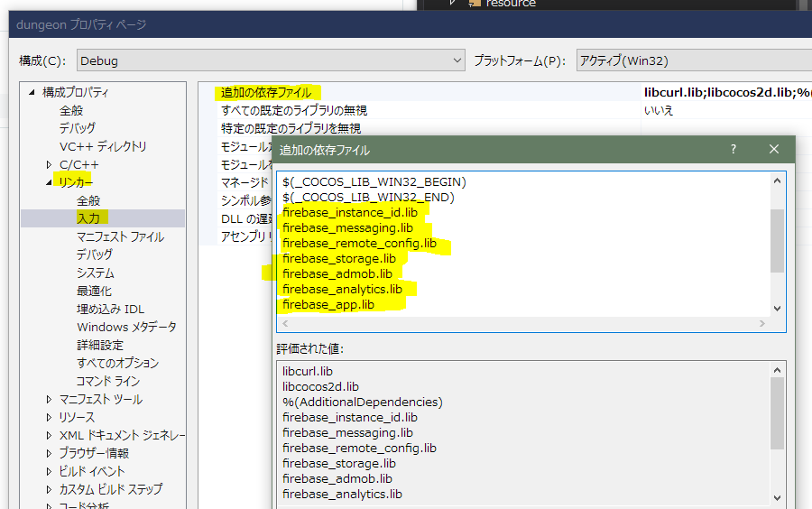Click the 評価された値 scroll down arrow

point(777,498)
